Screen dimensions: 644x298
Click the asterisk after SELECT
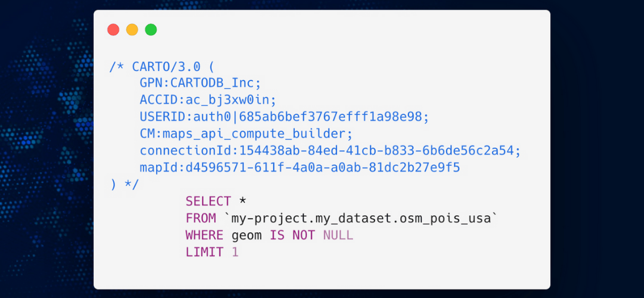[x=243, y=201]
